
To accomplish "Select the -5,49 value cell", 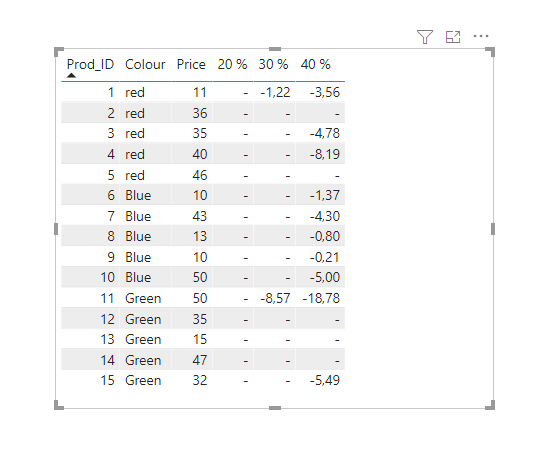I will pos(325,380).
